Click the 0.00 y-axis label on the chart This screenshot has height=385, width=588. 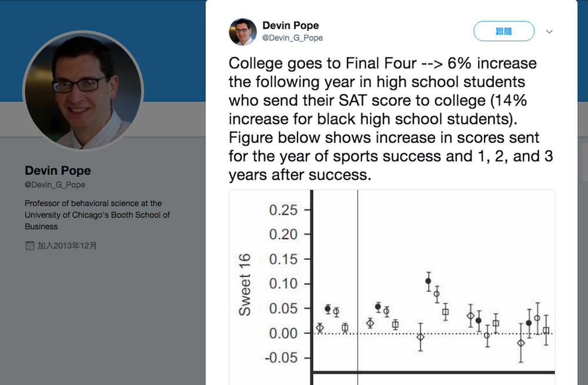tap(283, 333)
